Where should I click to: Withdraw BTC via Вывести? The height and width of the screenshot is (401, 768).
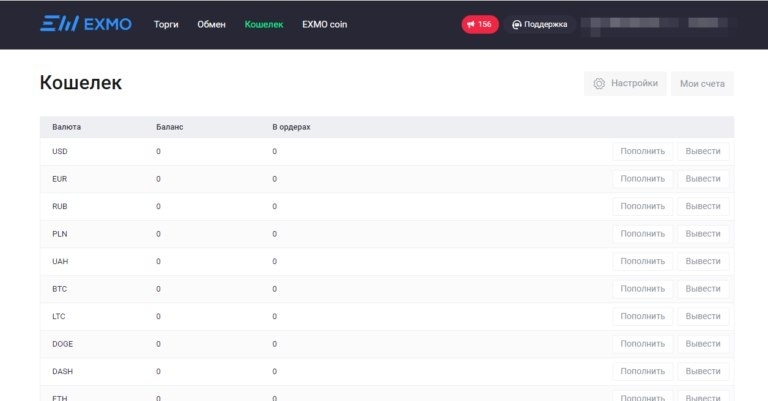(703, 288)
